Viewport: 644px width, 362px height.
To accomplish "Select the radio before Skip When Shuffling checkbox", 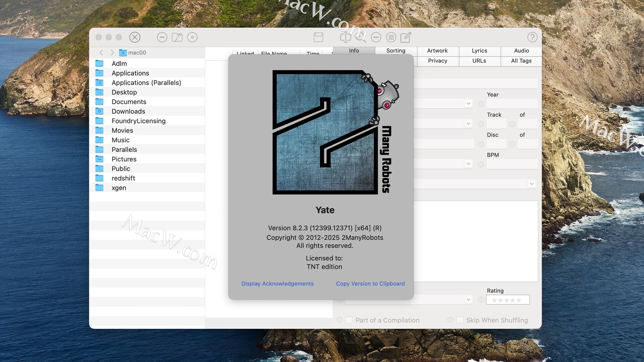I will (x=450, y=320).
